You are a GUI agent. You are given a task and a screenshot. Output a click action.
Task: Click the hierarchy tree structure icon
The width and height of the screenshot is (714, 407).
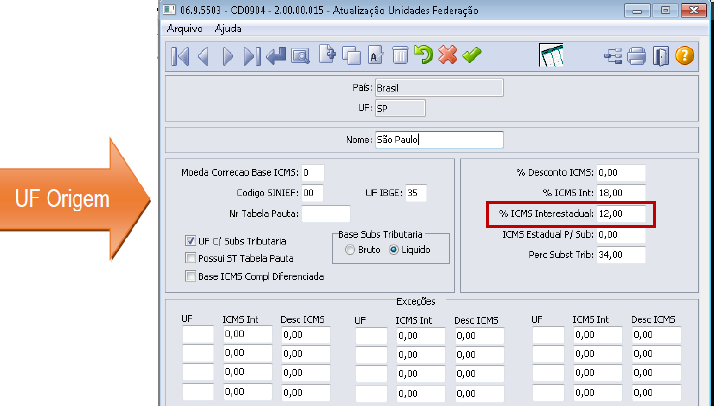pyautogui.click(x=613, y=56)
